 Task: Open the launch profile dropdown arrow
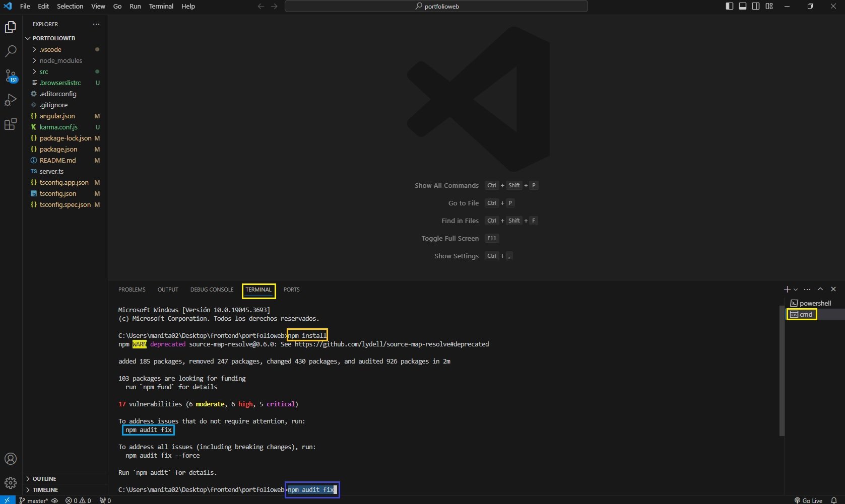pos(796,290)
